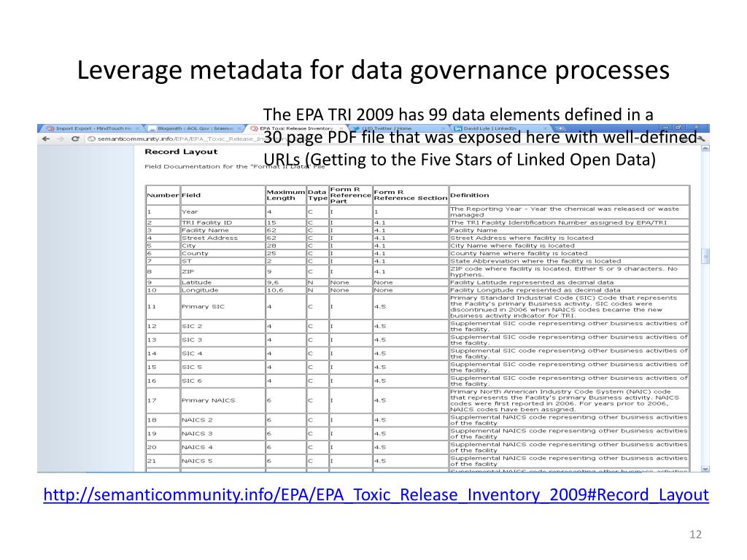The width and height of the screenshot is (747, 560).
Task: Click the new tab button
Action: [x=561, y=128]
